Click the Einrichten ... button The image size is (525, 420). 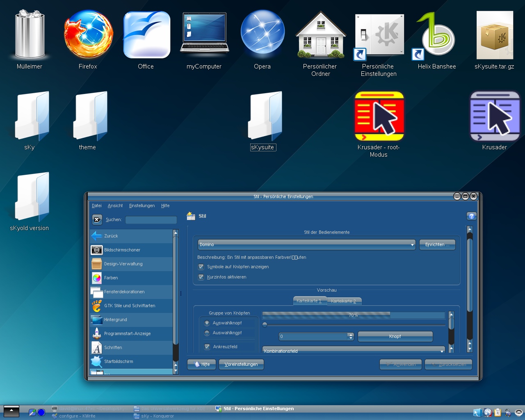tap(437, 244)
